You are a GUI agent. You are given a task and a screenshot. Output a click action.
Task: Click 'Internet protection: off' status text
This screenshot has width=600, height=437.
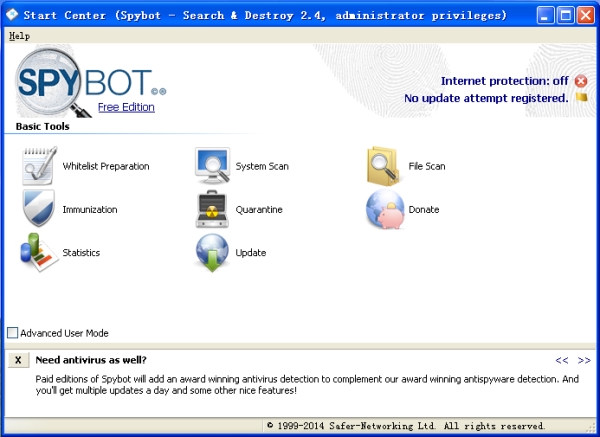(x=504, y=81)
